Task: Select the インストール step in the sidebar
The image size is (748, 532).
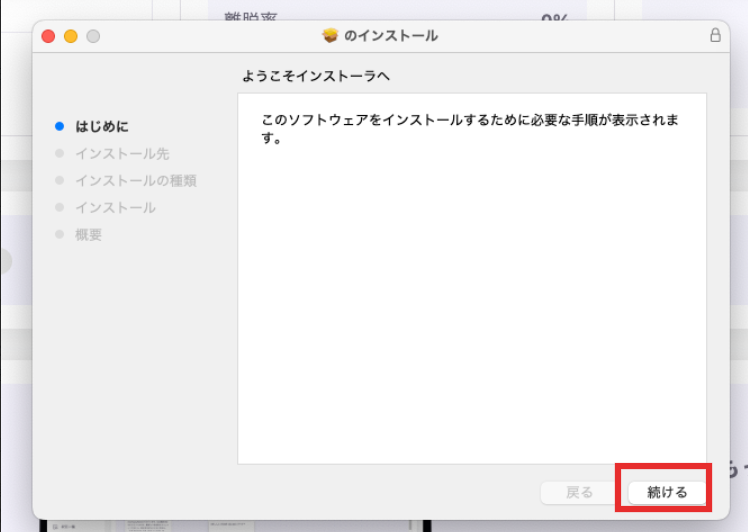Action: 115,207
